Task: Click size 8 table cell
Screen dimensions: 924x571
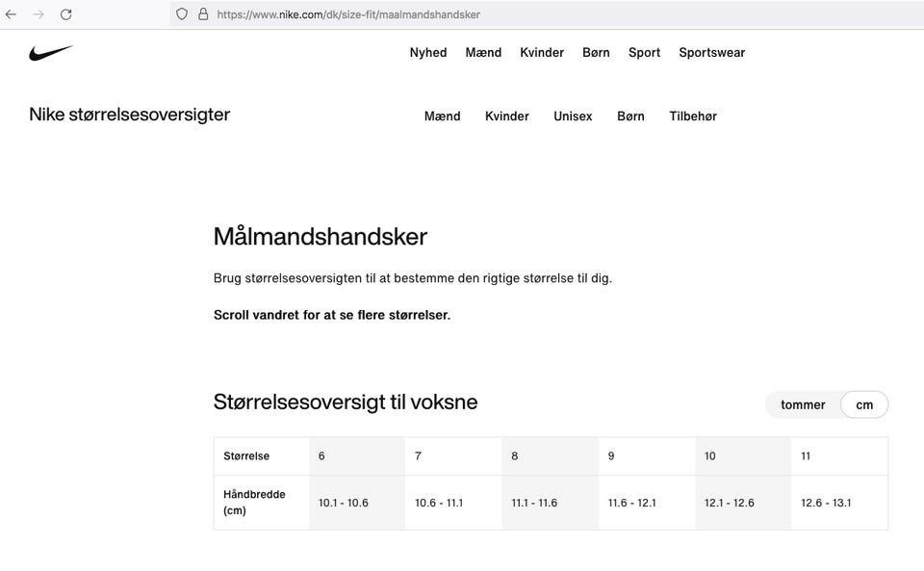Action: pos(551,456)
